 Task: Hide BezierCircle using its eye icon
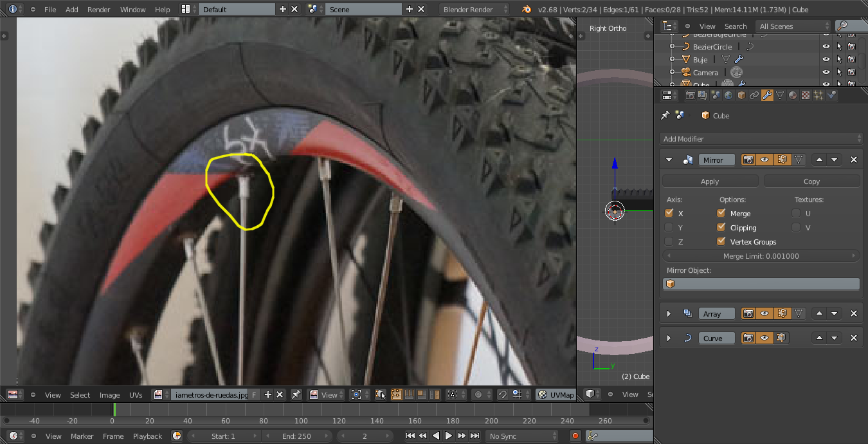point(826,46)
